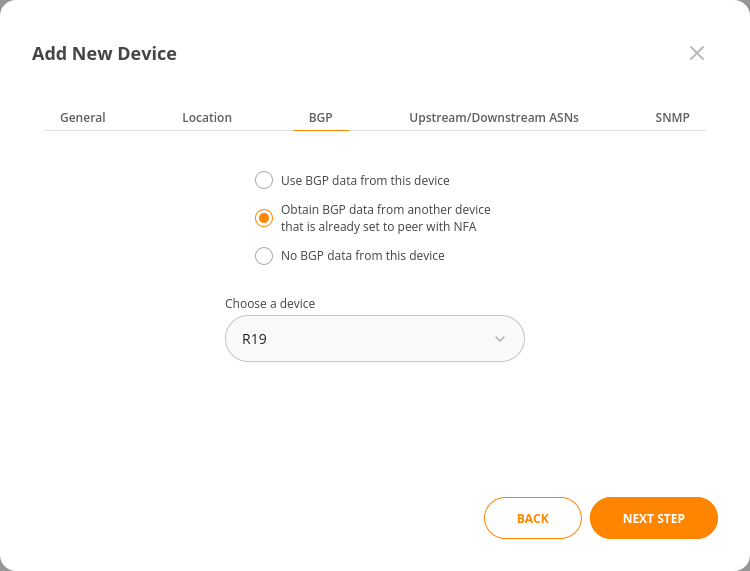Choose No BGP data from this device radio
Viewport: 750px width, 571px height.
click(264, 256)
